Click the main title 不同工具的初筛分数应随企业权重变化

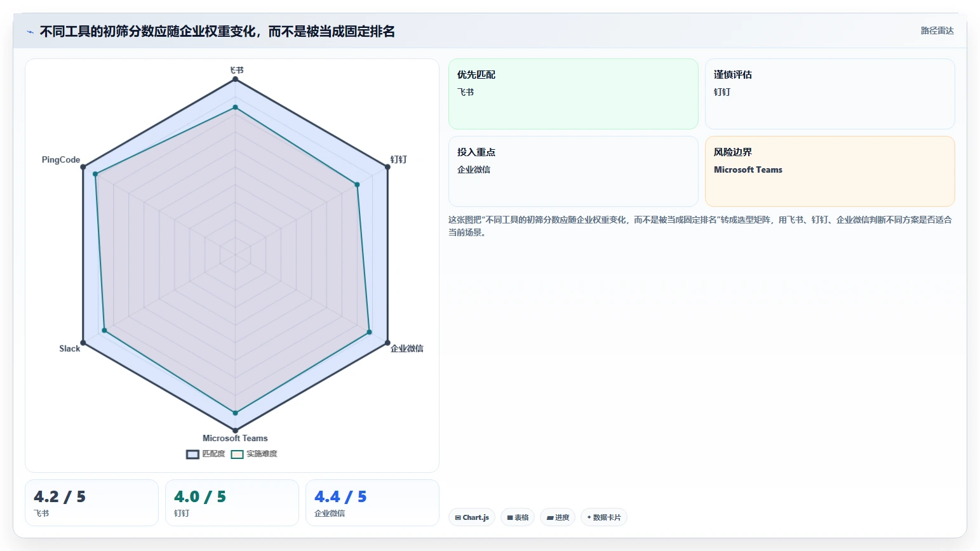click(x=217, y=32)
